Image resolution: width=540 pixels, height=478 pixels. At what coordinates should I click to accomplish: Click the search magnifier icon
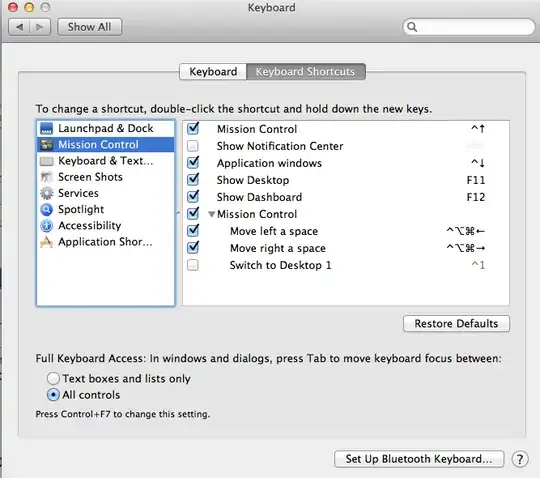[412, 27]
